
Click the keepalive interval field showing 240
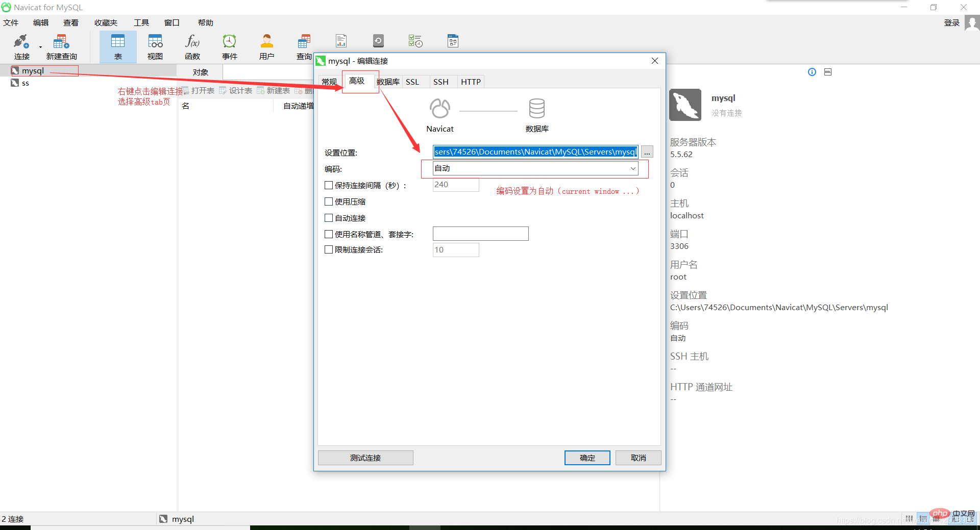[x=456, y=185]
